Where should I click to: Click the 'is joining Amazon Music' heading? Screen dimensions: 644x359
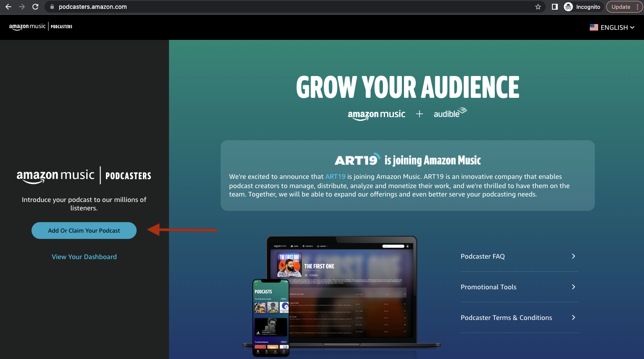433,160
